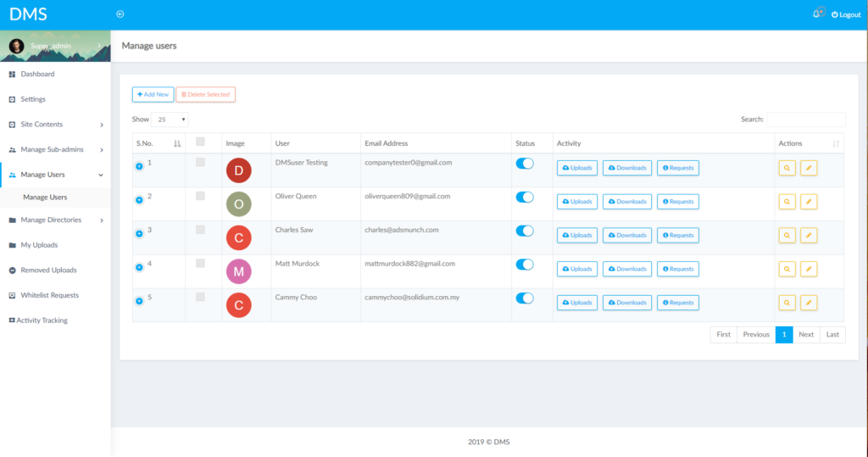868x457 pixels.
Task: Click the red D avatar of DMSuser Testing
Action: point(238,170)
